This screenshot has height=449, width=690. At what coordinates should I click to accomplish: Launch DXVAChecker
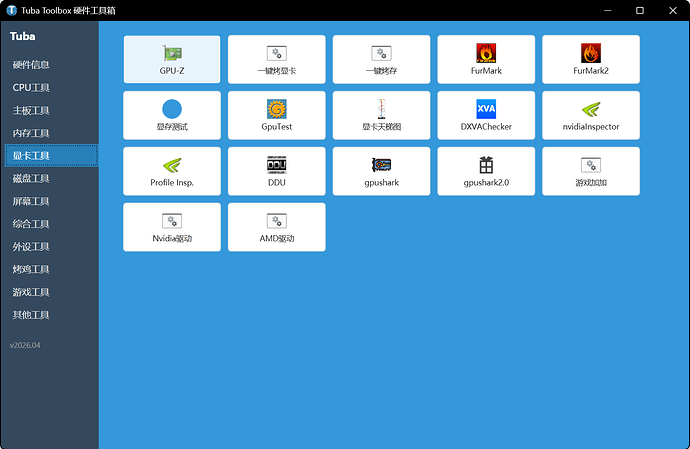pyautogui.click(x=486, y=115)
